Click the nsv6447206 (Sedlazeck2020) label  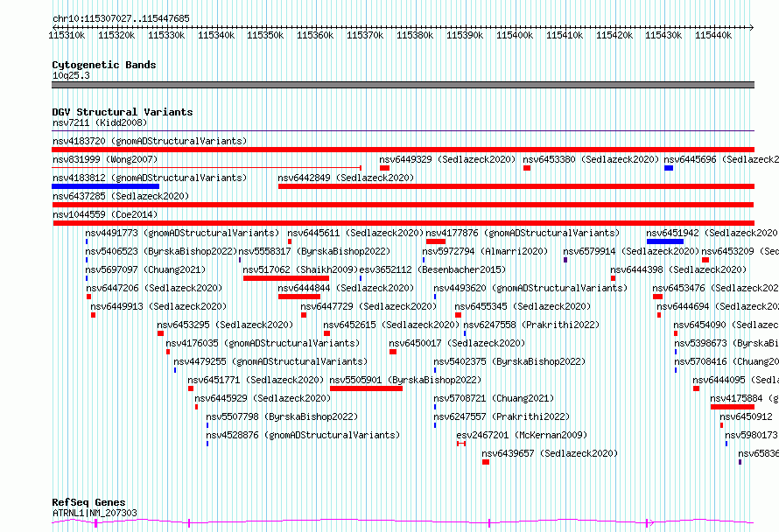pyautogui.click(x=154, y=288)
